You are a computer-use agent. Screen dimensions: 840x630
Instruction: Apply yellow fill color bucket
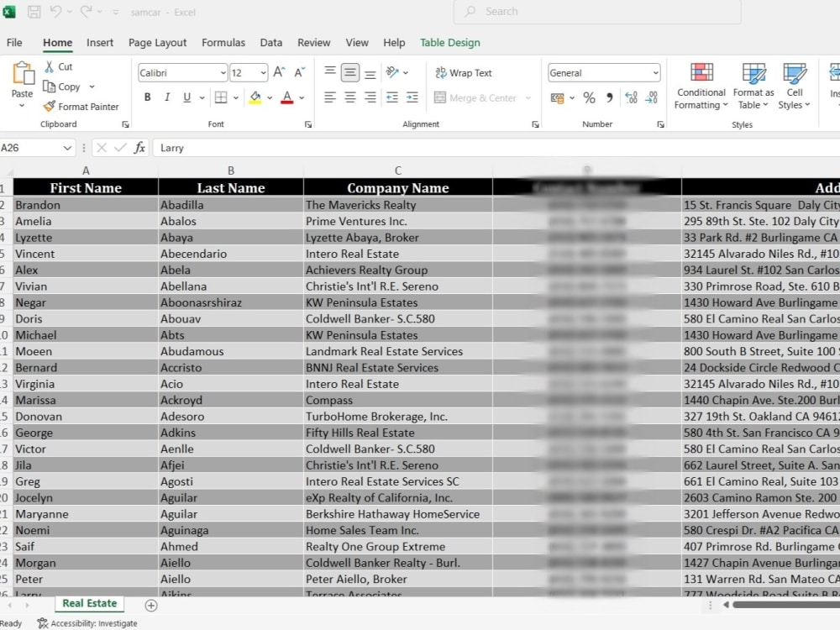tap(255, 97)
